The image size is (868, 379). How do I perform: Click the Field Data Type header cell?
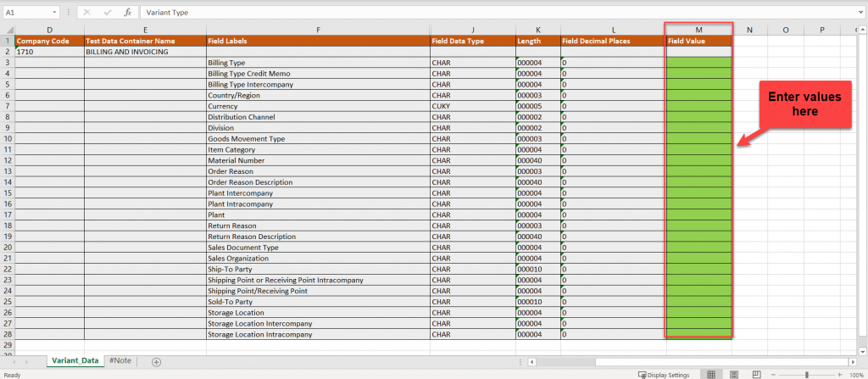click(473, 41)
